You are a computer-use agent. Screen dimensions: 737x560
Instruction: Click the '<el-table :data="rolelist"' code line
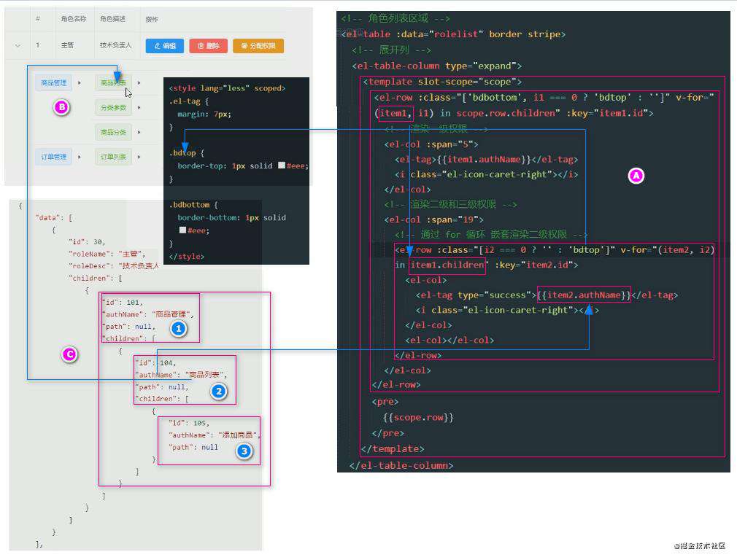(x=453, y=34)
